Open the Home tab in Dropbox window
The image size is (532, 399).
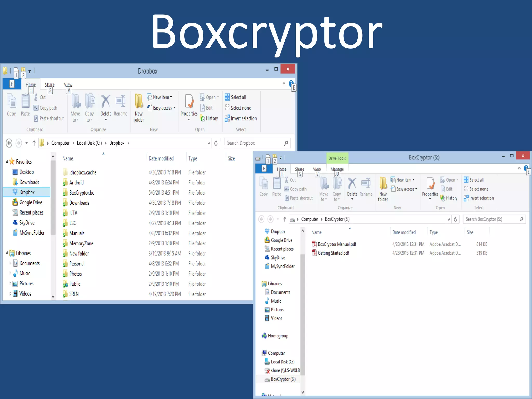coord(31,84)
